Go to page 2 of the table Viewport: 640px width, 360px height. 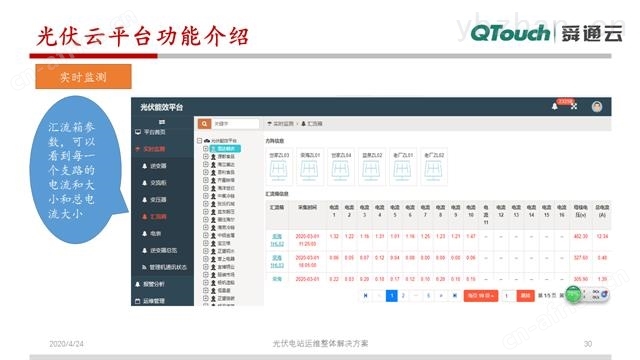[x=403, y=295]
